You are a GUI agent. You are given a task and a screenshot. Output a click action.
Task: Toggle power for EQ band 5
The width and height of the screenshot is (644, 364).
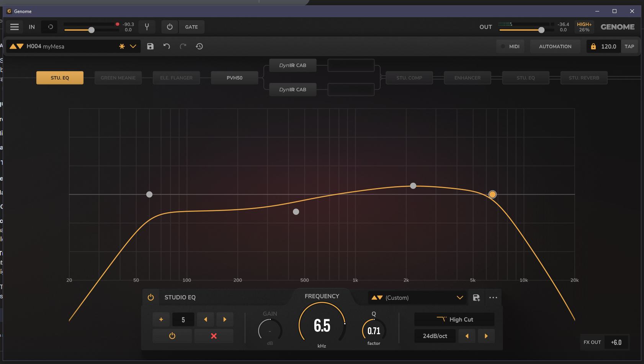[x=172, y=336]
